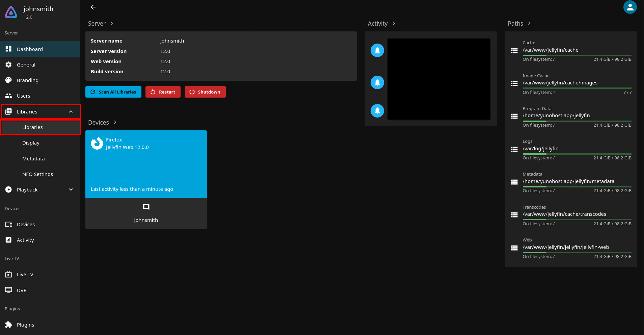Image resolution: width=644 pixels, height=335 pixels.
Task: Open the Server section heading link
Action: tap(101, 23)
